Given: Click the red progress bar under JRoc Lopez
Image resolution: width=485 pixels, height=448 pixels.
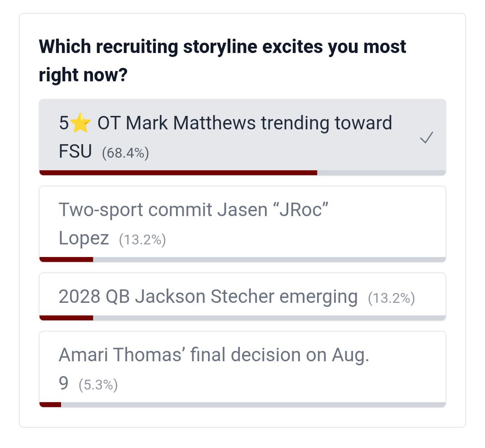Looking at the screenshot, I should pos(66,259).
